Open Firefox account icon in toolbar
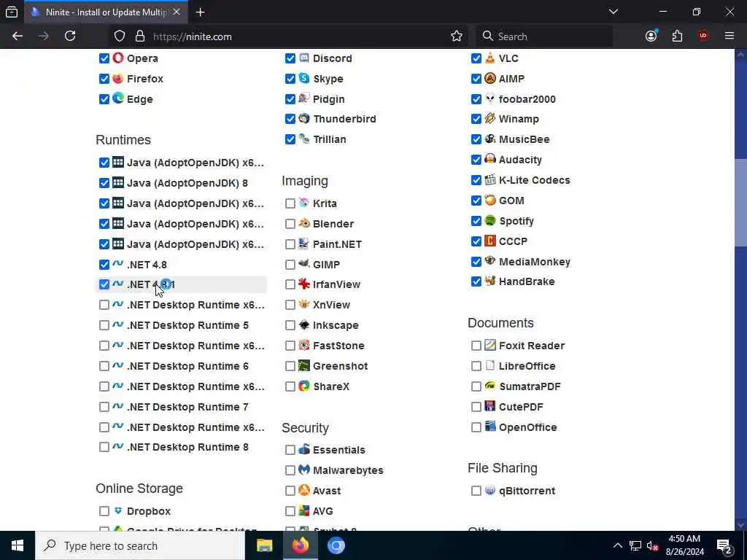The width and height of the screenshot is (747, 560). tap(651, 36)
